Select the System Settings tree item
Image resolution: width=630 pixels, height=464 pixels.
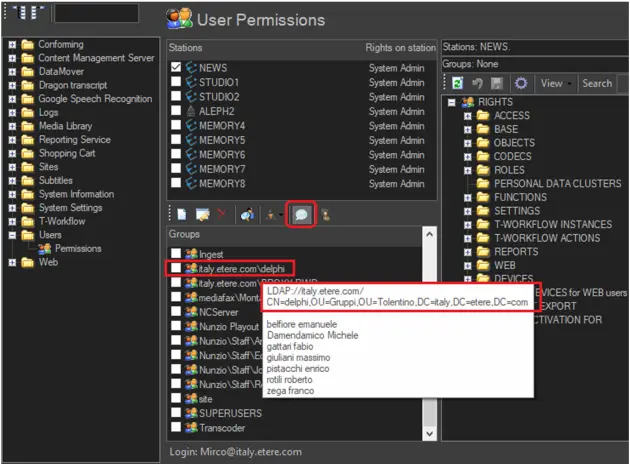[x=69, y=208]
